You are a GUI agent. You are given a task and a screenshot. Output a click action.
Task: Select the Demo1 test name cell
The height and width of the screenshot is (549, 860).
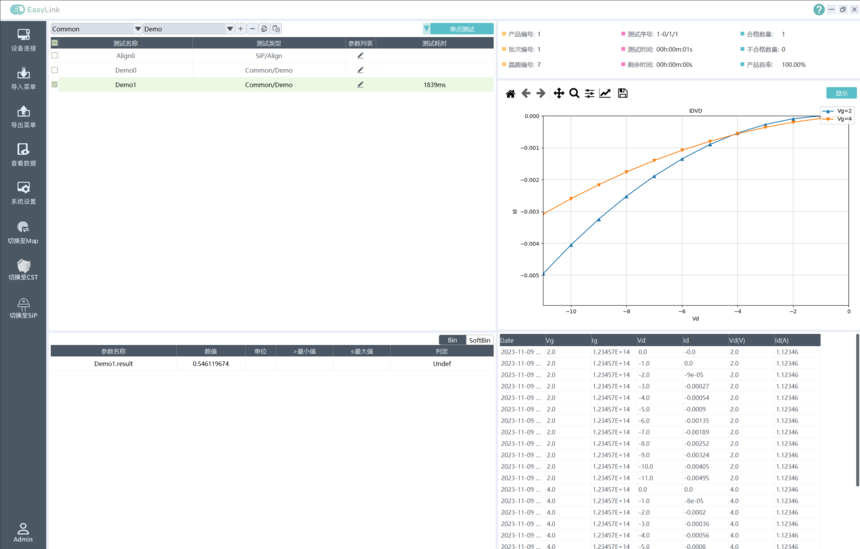126,84
